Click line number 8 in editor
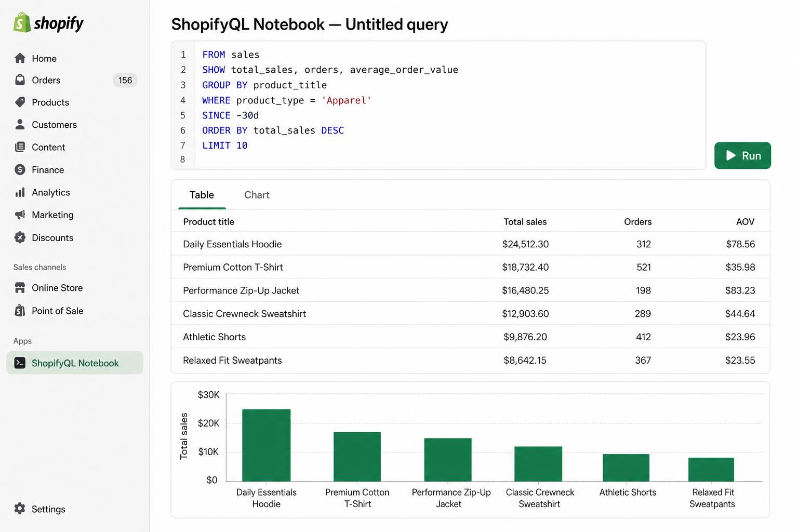Viewport: 798px width, 532px height. click(182, 159)
